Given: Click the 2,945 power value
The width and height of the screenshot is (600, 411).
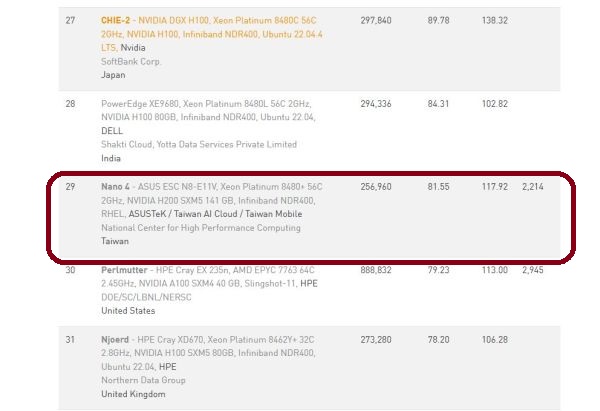Looking at the screenshot, I should (532, 269).
